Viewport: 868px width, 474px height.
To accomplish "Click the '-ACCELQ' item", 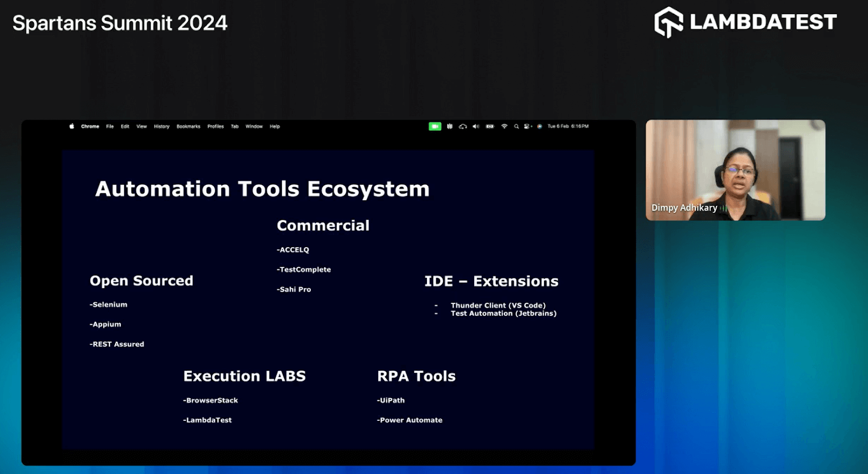I will point(293,250).
